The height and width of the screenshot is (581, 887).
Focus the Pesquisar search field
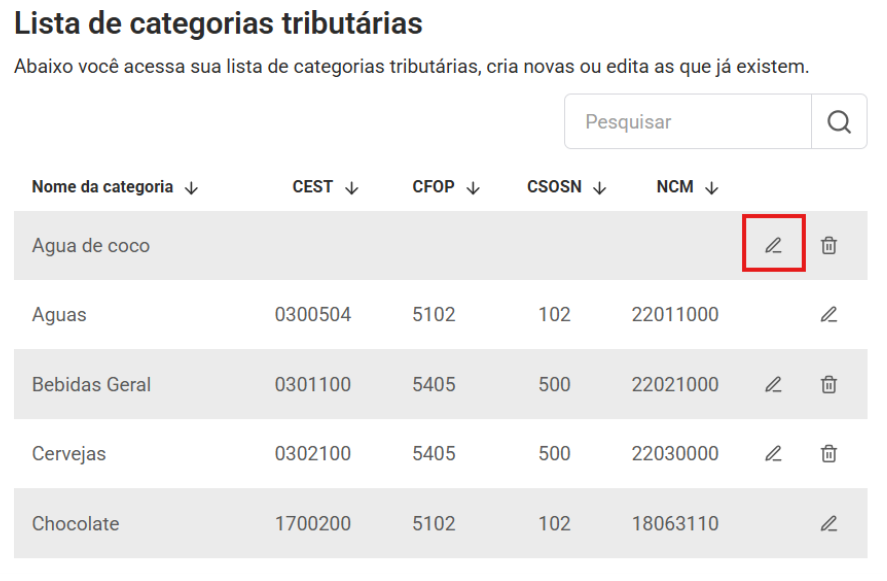(x=688, y=122)
